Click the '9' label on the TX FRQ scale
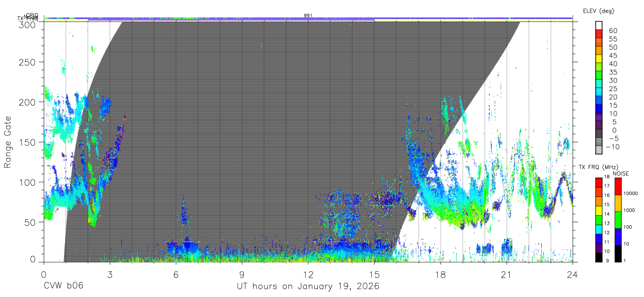Screen dimensions: 644x297 (606, 260)
